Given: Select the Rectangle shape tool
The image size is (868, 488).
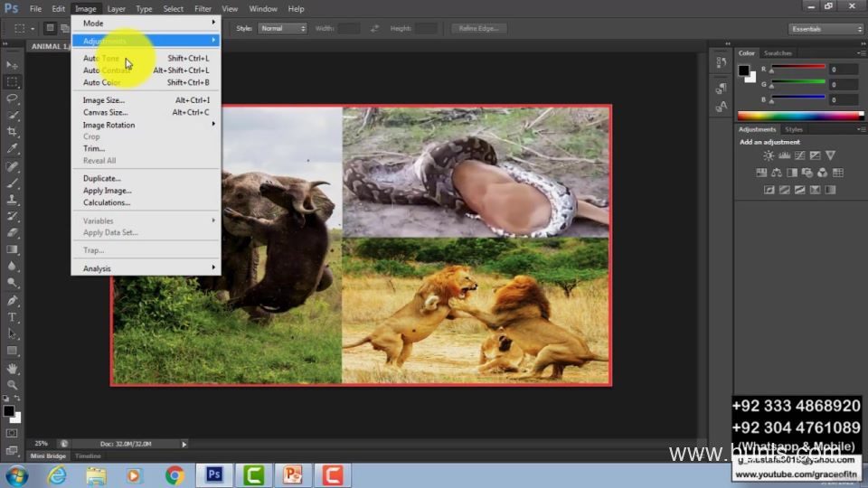Looking at the screenshot, I should point(12,351).
